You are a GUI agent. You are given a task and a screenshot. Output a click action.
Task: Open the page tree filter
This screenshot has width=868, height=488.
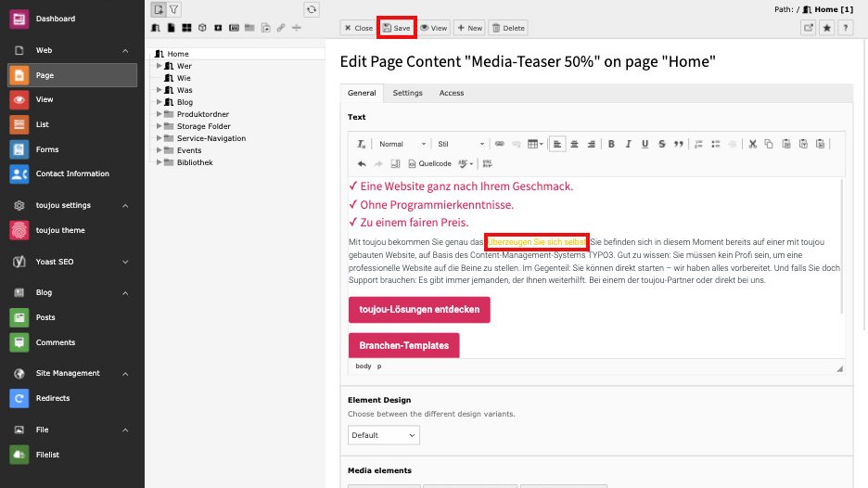click(173, 9)
